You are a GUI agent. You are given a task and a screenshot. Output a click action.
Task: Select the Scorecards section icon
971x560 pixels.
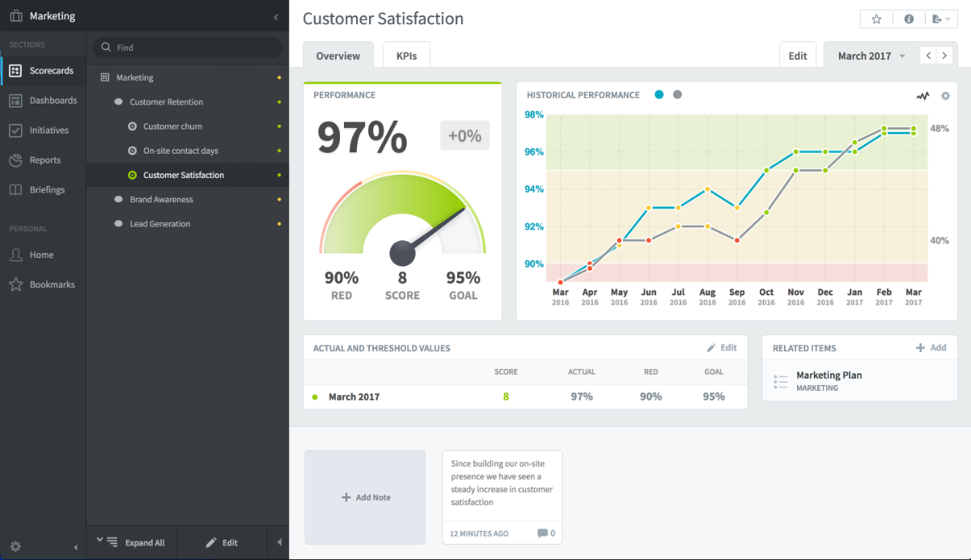pyautogui.click(x=15, y=70)
